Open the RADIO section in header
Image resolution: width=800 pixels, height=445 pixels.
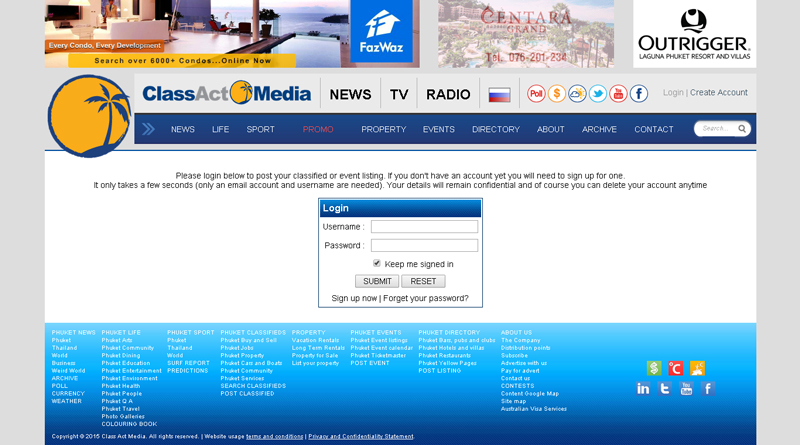[448, 94]
